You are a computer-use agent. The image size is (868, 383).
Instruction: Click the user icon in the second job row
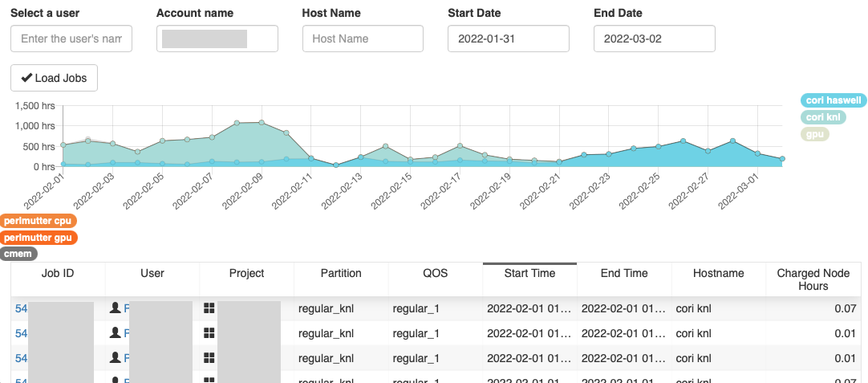116,332
